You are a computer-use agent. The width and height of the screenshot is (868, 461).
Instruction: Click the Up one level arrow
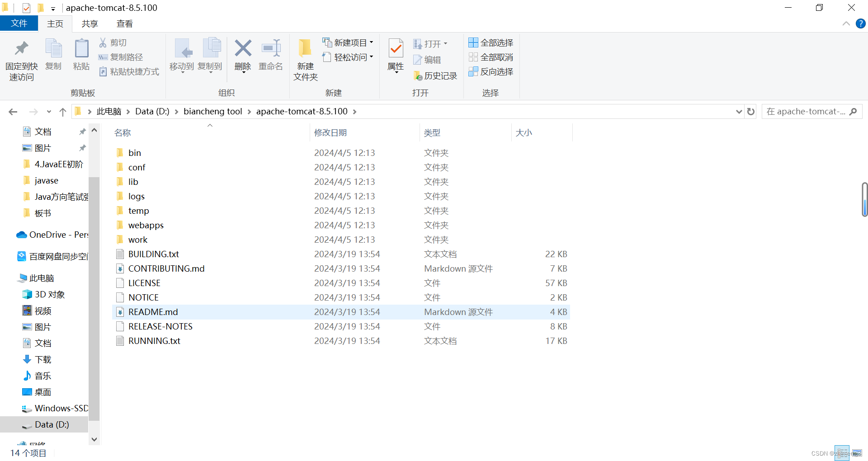coord(63,112)
